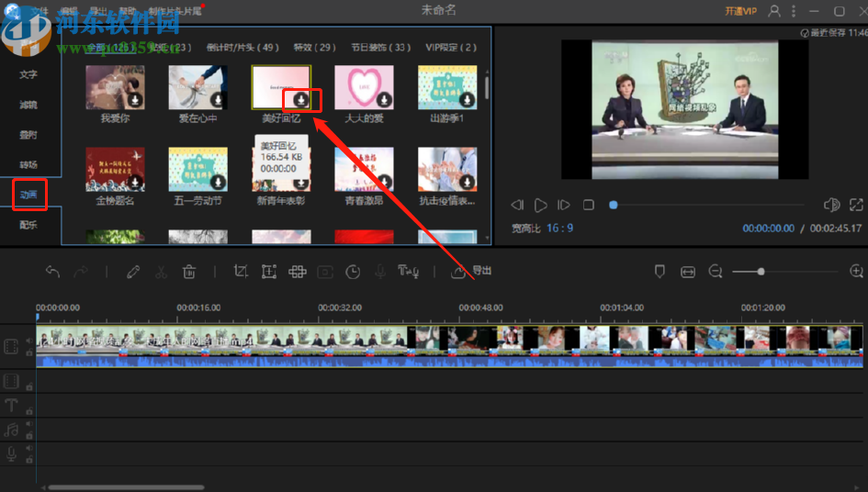868x492 pixels.
Task: Open the 帮助 menu
Action: click(x=128, y=11)
